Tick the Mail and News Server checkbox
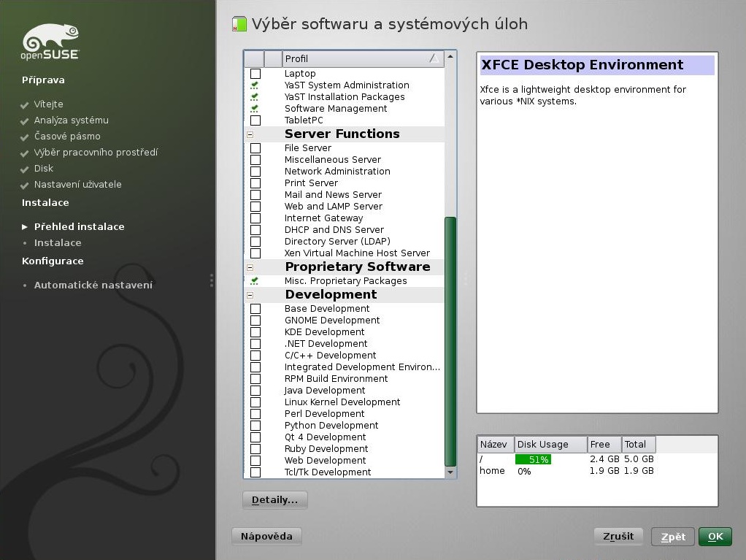746x560 pixels. pos(255,195)
